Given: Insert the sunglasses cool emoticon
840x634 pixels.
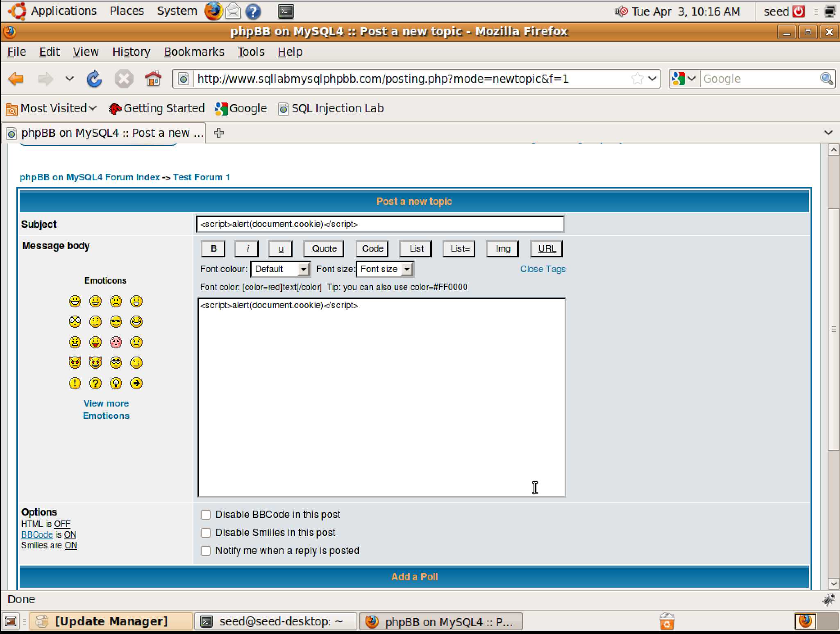Looking at the screenshot, I should pyautogui.click(x=116, y=322).
